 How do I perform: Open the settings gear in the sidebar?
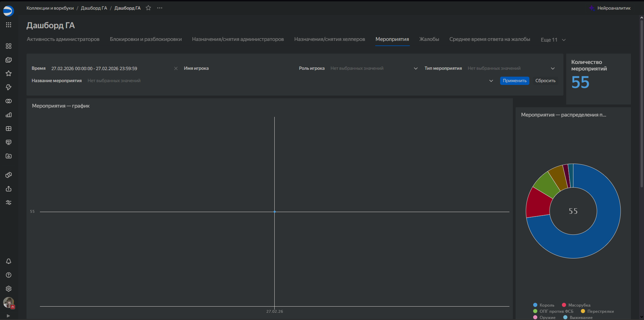(x=9, y=289)
